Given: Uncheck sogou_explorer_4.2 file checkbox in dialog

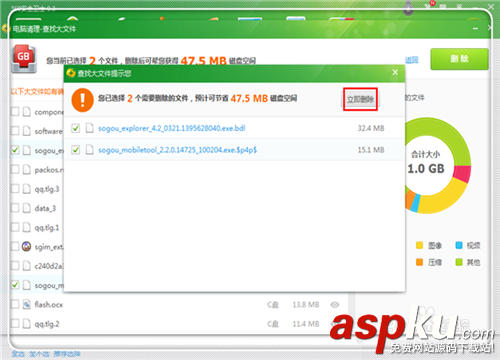Looking at the screenshot, I should pyautogui.click(x=76, y=128).
